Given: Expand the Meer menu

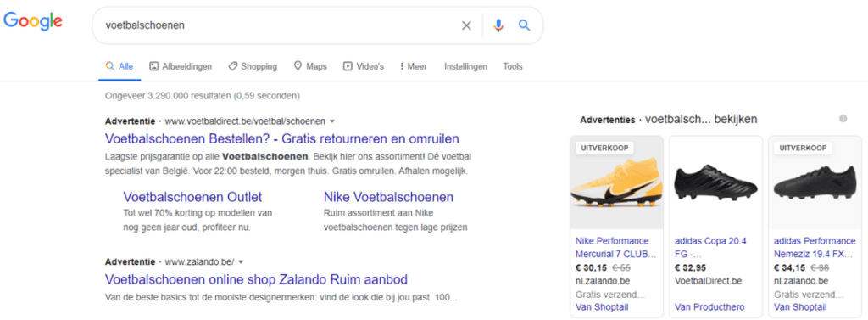Looking at the screenshot, I should [413, 66].
